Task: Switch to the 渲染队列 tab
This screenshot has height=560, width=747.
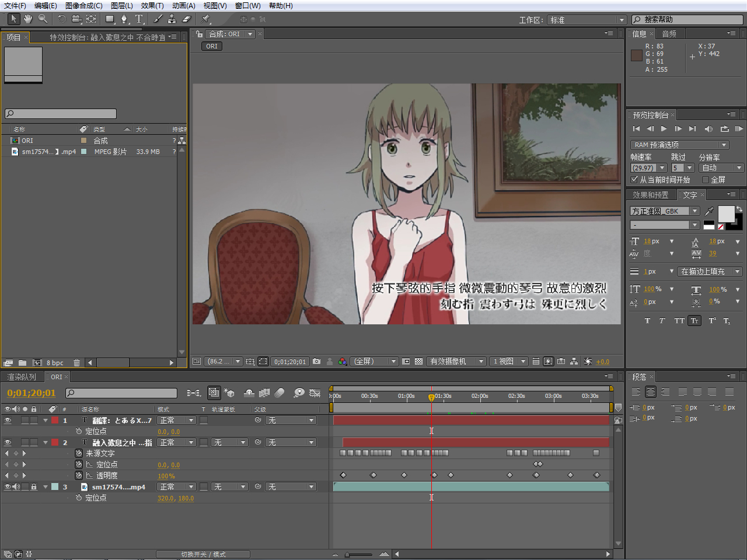Action: (22, 377)
